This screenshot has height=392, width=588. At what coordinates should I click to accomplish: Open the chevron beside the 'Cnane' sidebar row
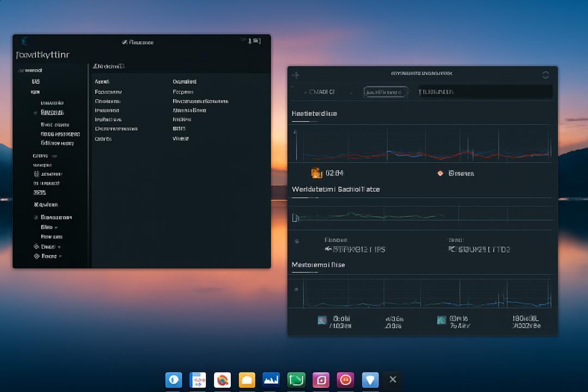[54, 156]
